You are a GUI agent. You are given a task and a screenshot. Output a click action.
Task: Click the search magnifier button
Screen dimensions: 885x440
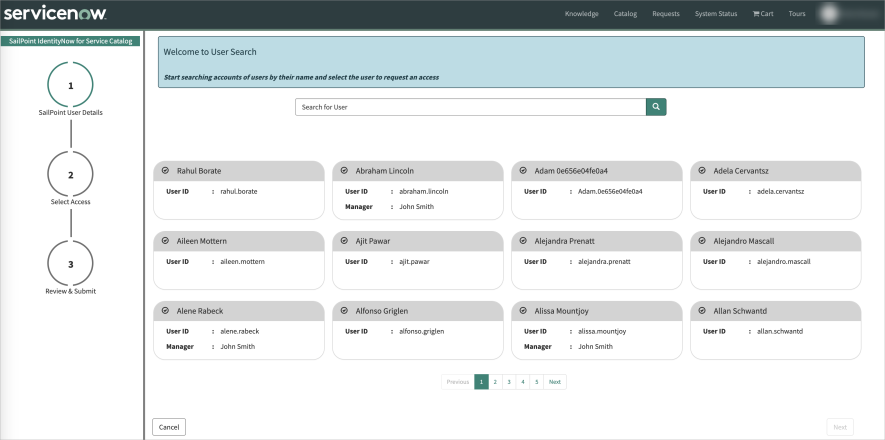(x=656, y=107)
